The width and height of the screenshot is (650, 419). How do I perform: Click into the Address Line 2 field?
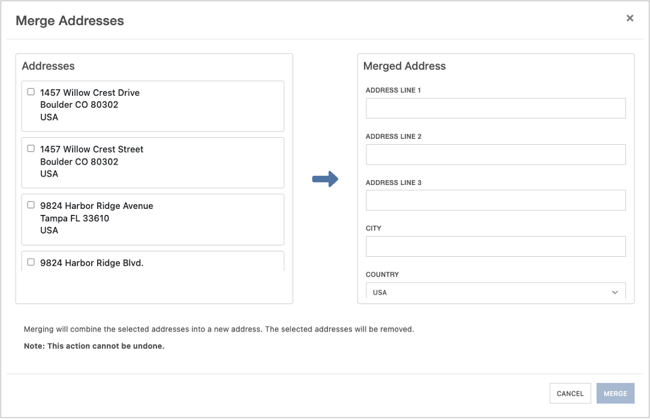[495, 154]
